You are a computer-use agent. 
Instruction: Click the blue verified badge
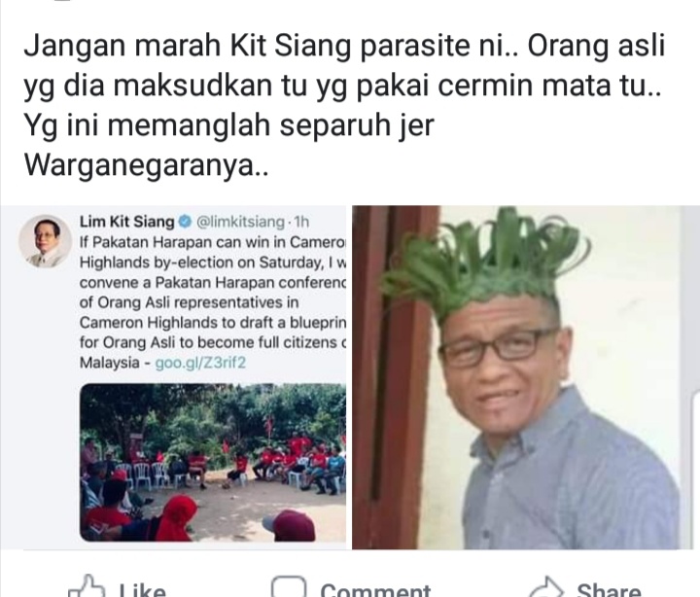pyautogui.click(x=185, y=221)
